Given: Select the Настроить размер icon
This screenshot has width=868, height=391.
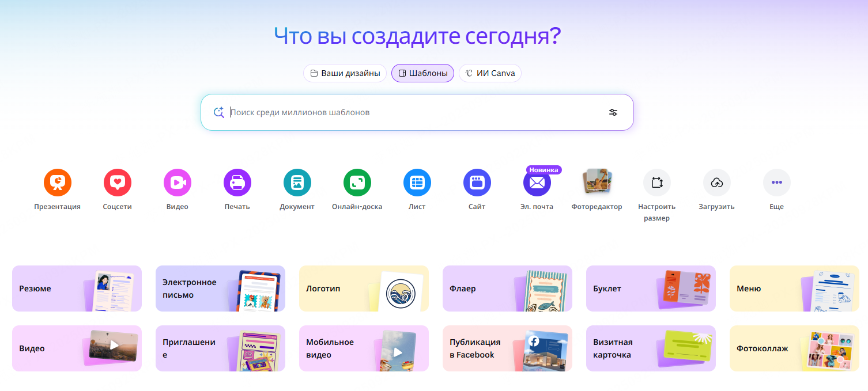Looking at the screenshot, I should [657, 182].
